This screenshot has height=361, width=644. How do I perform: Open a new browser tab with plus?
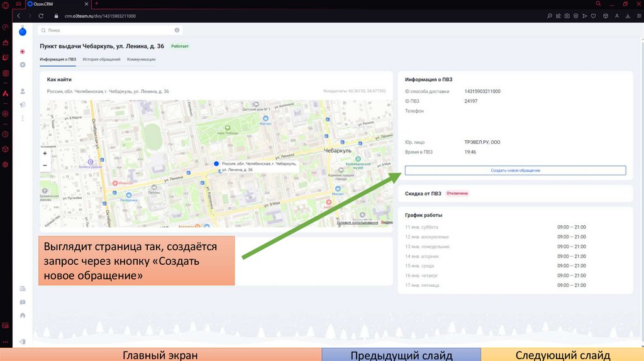pos(96,3)
